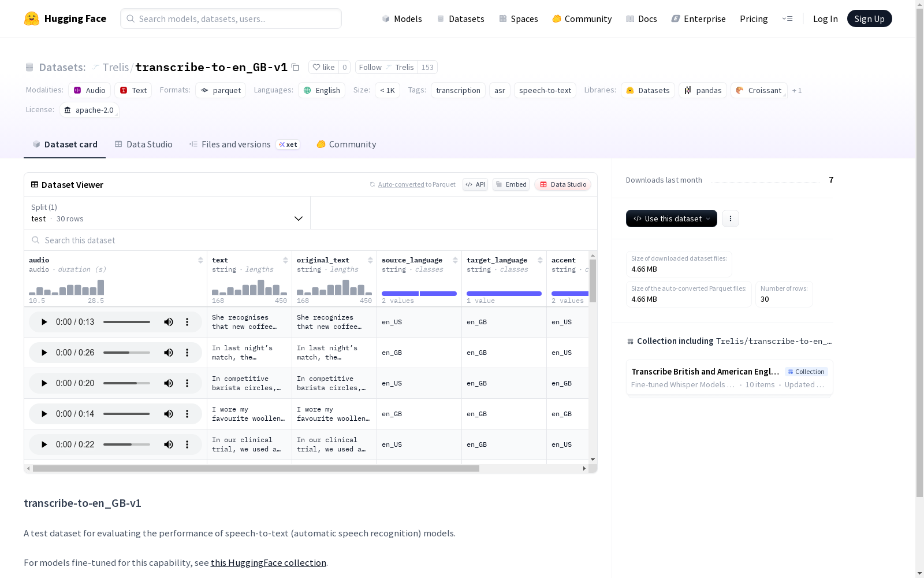Open the Files and versions tab
Image resolution: width=924 pixels, height=578 pixels.
(244, 144)
